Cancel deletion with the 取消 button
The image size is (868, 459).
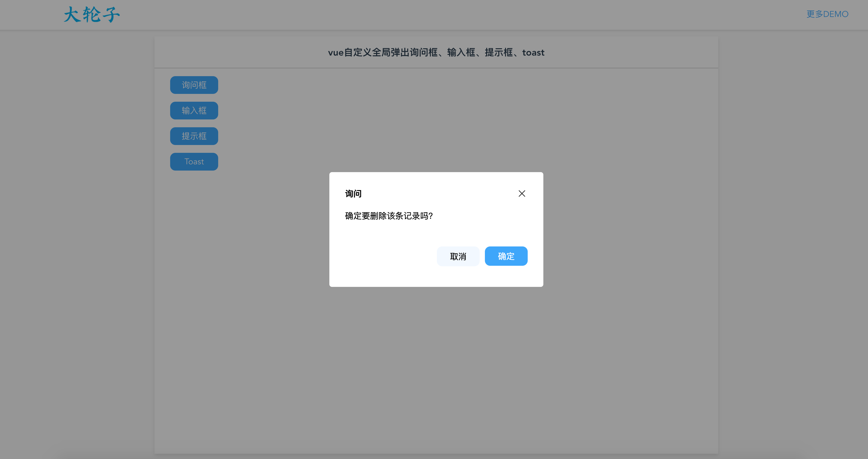tap(458, 256)
